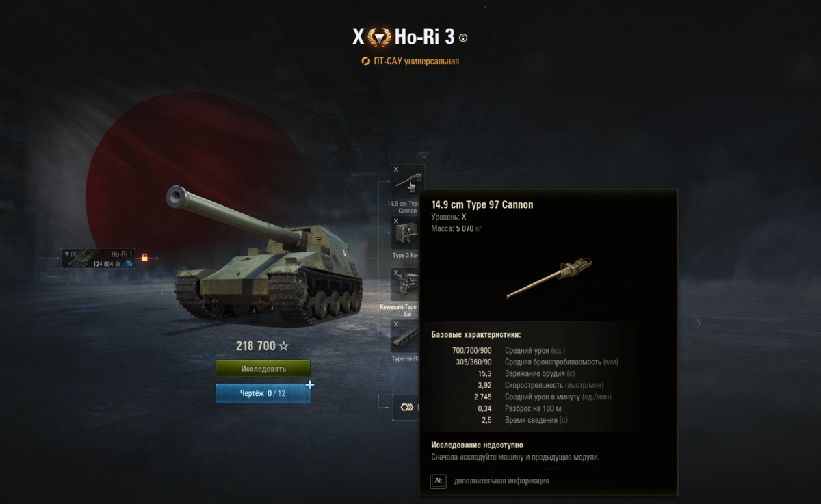Open the field modification chevrons icon
Image resolution: width=821 pixels, height=504 pixels.
pos(407,408)
